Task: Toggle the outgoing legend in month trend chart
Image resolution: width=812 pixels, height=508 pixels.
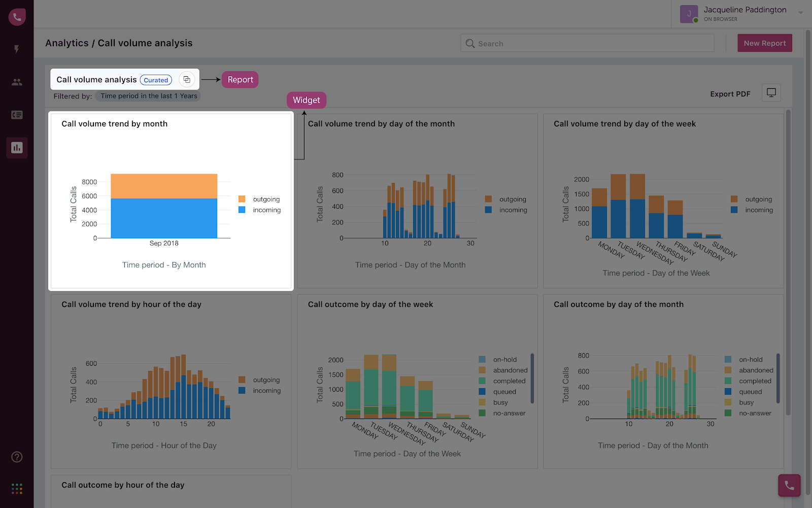Action: 259,199
